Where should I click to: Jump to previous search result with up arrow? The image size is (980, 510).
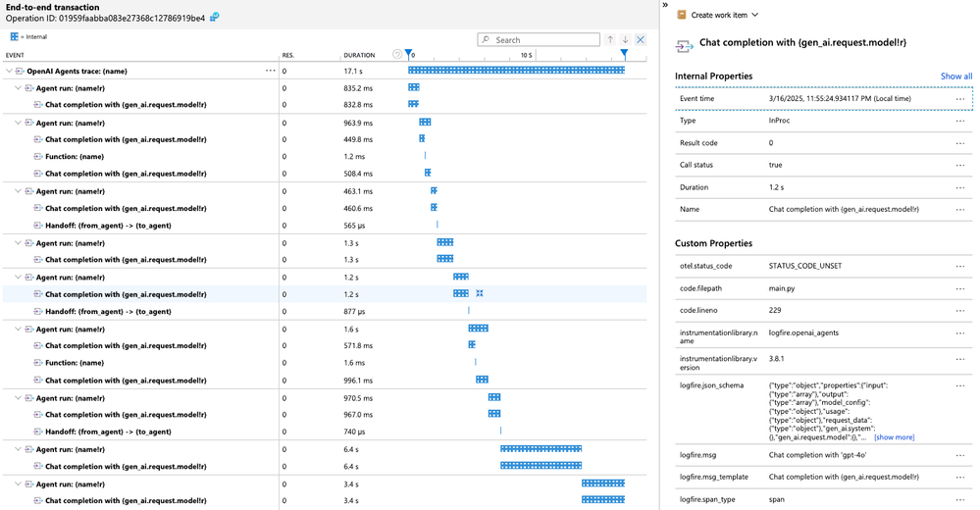(610, 40)
